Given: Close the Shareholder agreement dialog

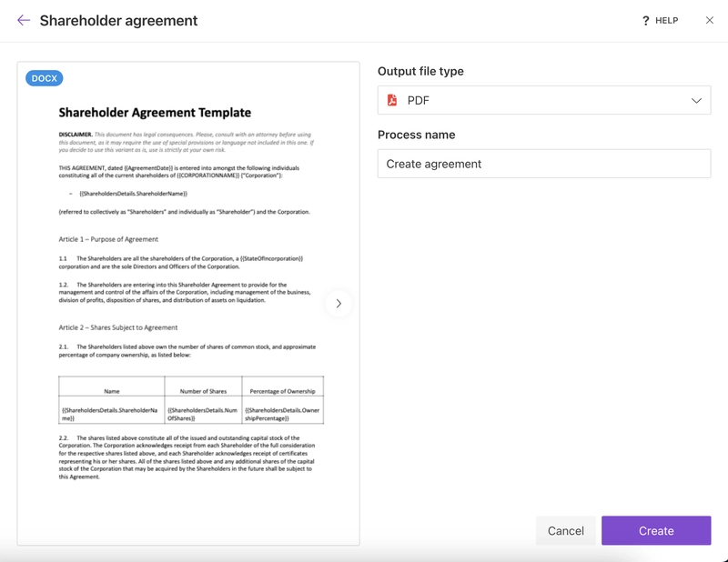Looking at the screenshot, I should pos(710,20).
